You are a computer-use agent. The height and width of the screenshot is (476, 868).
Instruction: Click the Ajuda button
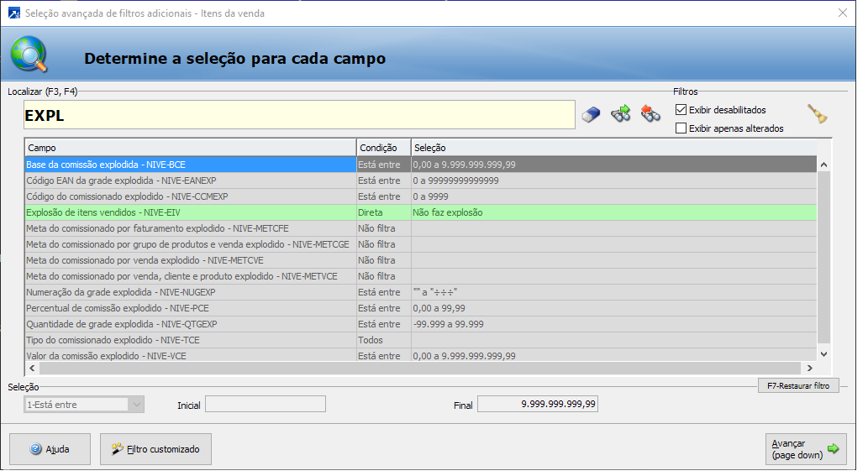[50, 449]
